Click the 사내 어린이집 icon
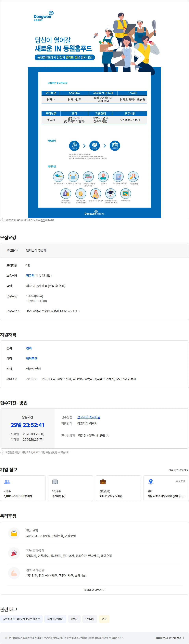 pyautogui.click(x=126, y=193)
